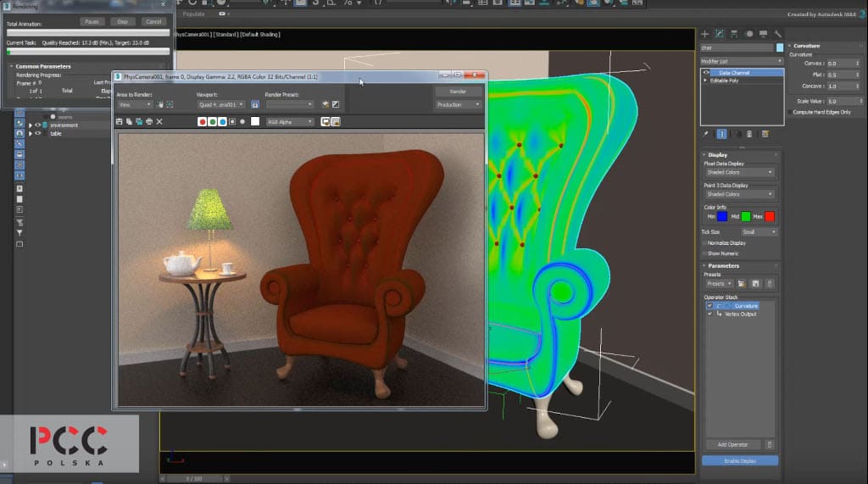Open the Create command panel tab
868x484 pixels.
click(x=704, y=34)
